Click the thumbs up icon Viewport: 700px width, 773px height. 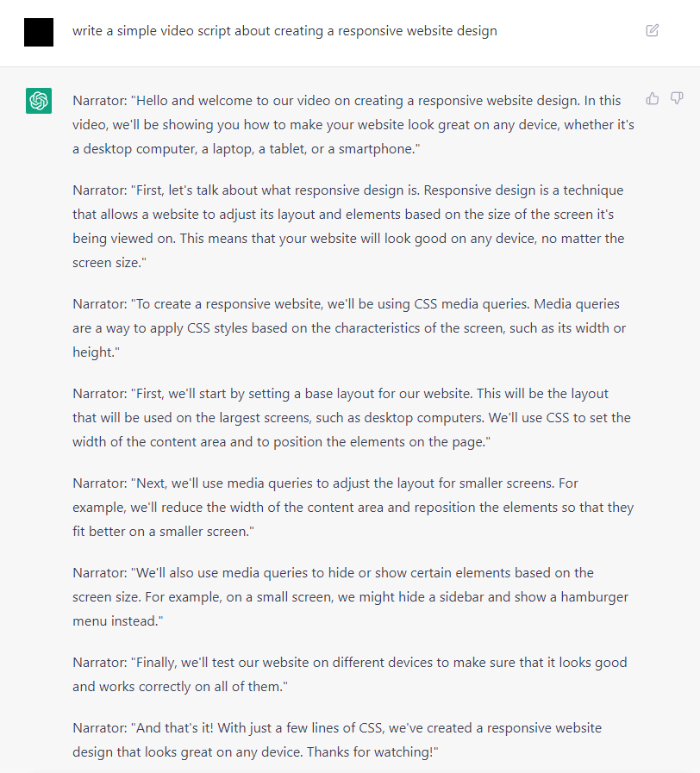(x=653, y=99)
